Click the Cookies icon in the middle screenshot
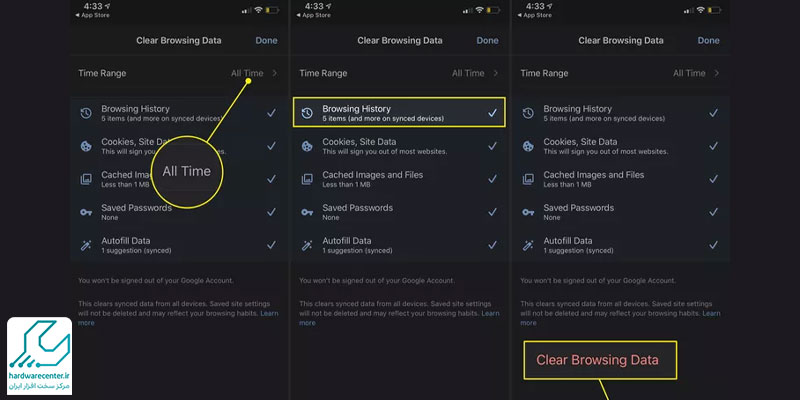The width and height of the screenshot is (800, 400). pos(307,145)
